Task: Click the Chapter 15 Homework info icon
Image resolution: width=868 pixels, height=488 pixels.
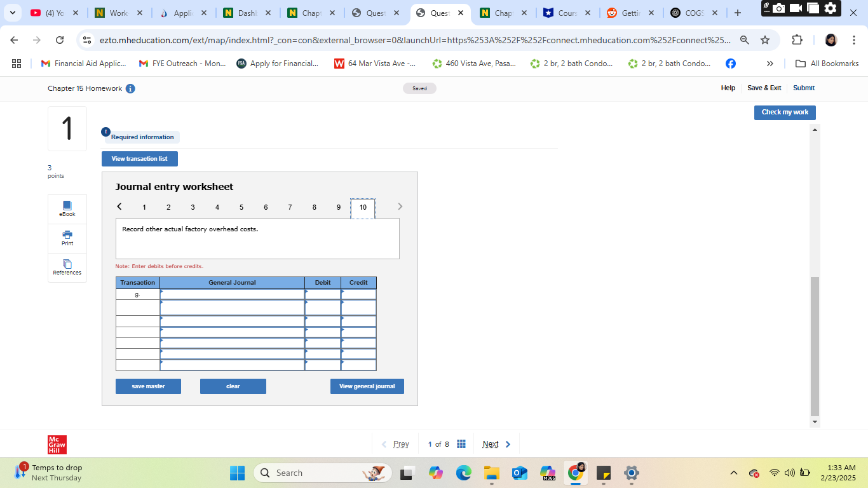Action: pyautogui.click(x=130, y=88)
